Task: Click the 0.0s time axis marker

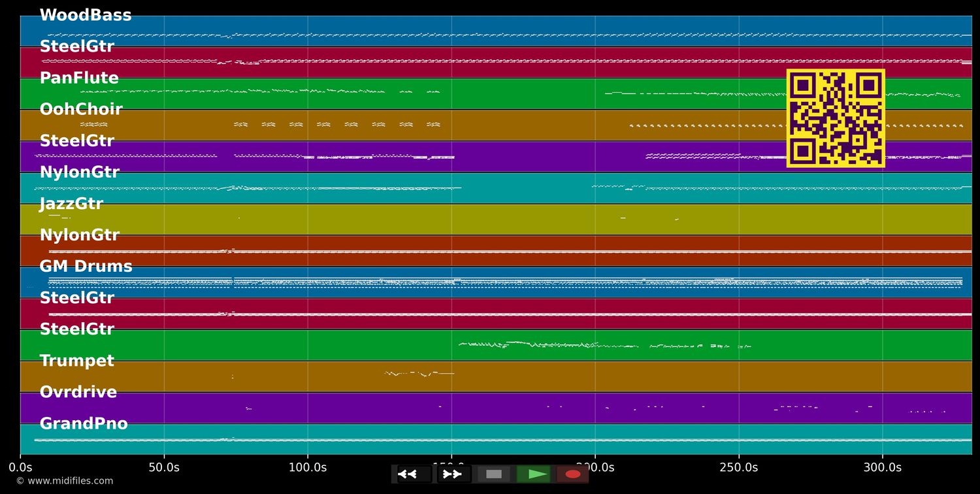Action: click(20, 467)
